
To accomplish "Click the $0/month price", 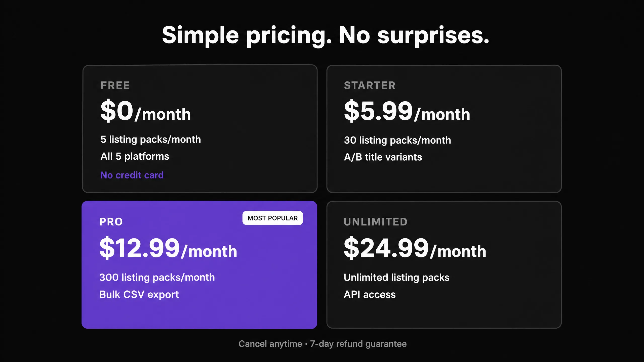I will [146, 111].
